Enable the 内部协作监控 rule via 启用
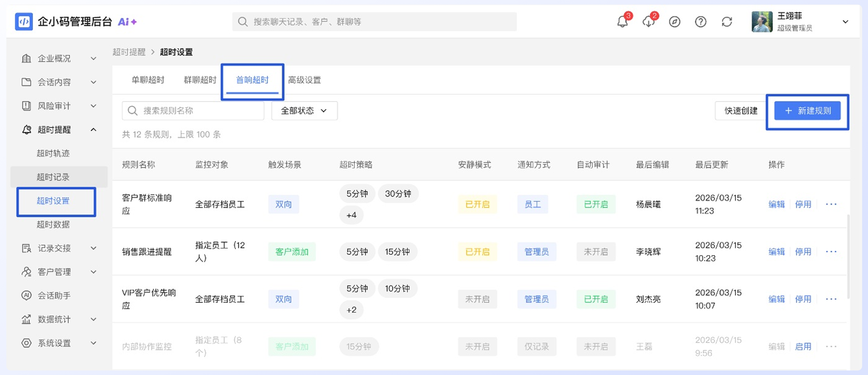 coord(803,347)
